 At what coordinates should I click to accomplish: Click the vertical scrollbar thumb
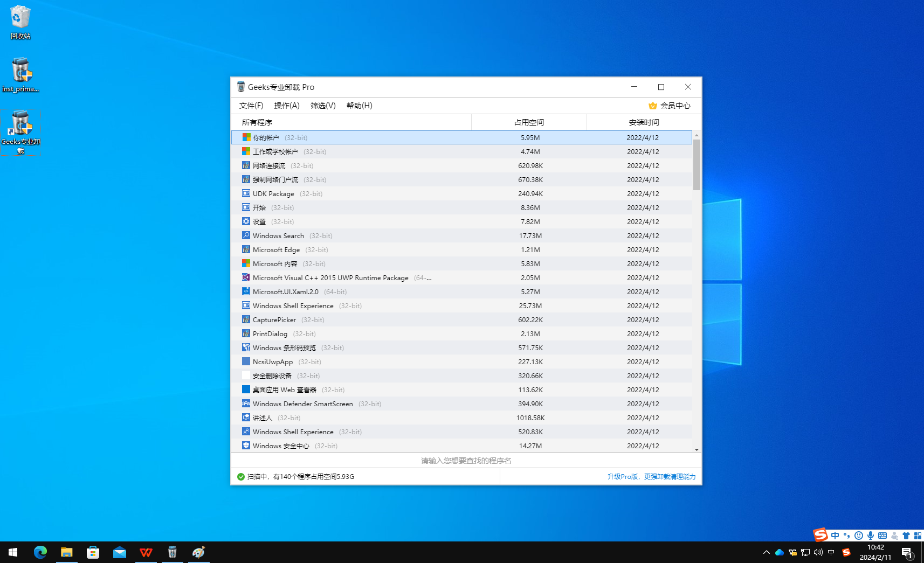(x=697, y=165)
